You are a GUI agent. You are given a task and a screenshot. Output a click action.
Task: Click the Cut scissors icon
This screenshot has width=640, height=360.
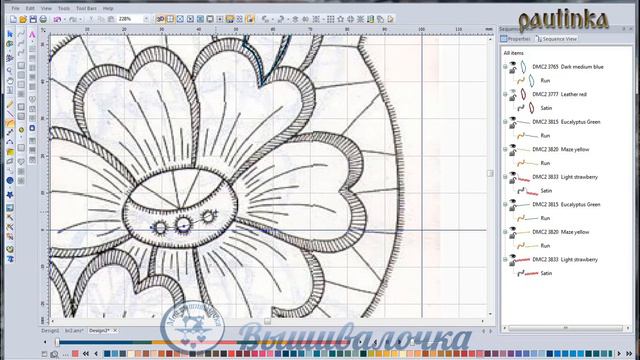click(x=91, y=19)
